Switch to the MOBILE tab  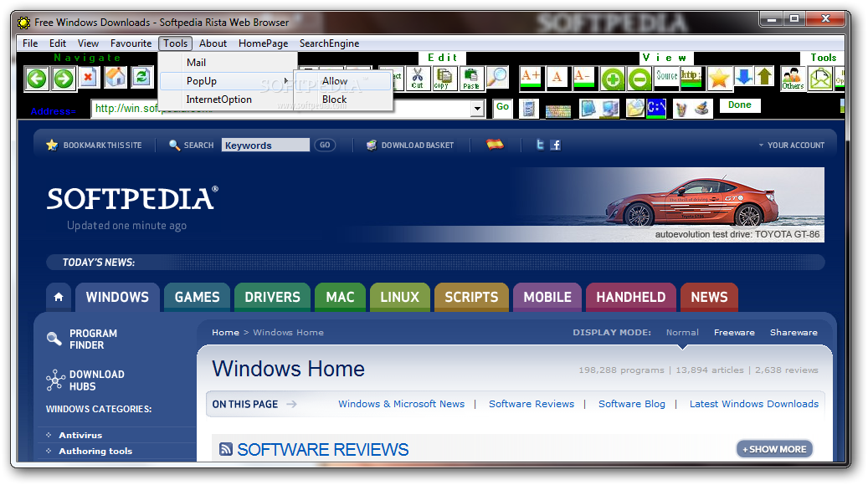point(547,298)
